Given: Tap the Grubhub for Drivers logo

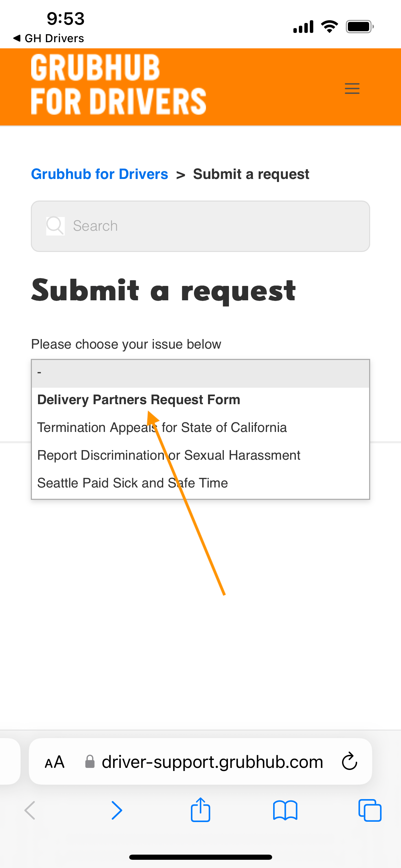Looking at the screenshot, I should (x=118, y=84).
